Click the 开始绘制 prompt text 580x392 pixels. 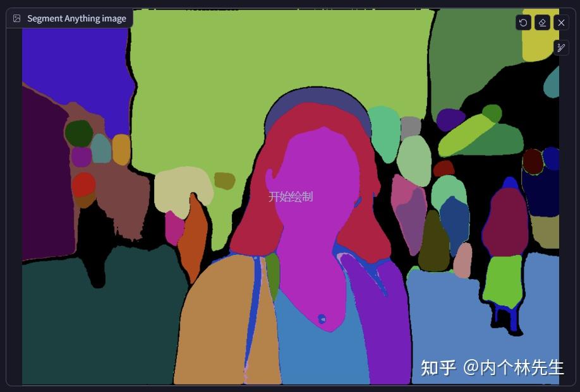click(291, 196)
